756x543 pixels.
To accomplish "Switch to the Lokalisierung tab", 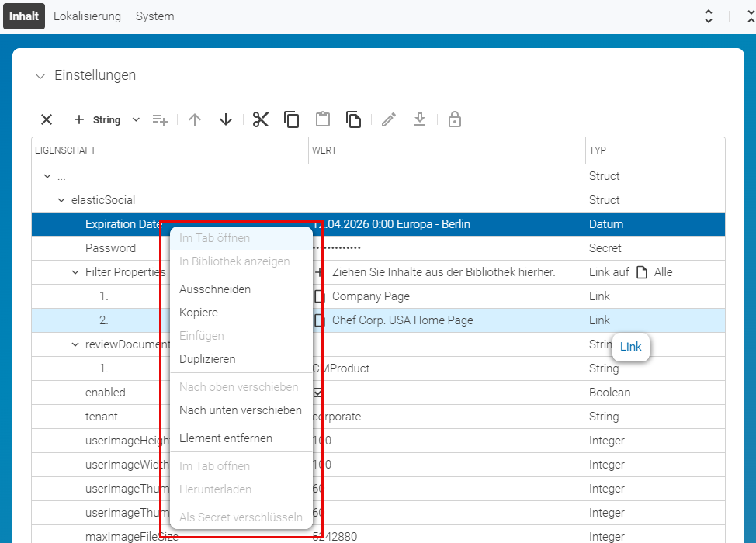I will pyautogui.click(x=87, y=16).
